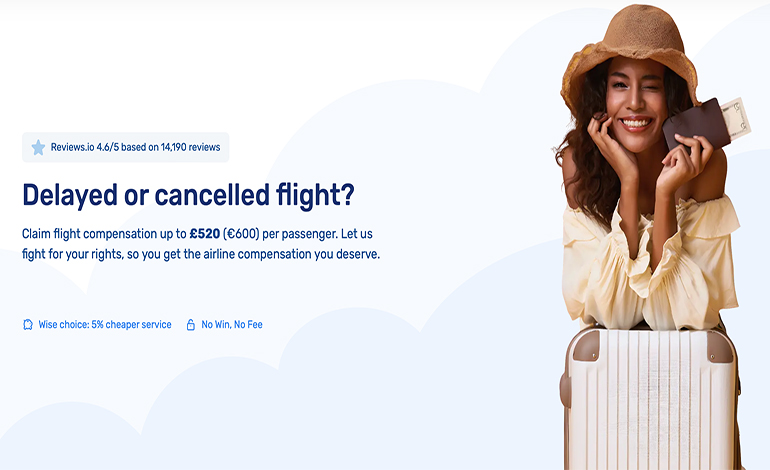Click the brown wallet in her hand
The width and height of the screenshot is (770, 470).
point(695,124)
